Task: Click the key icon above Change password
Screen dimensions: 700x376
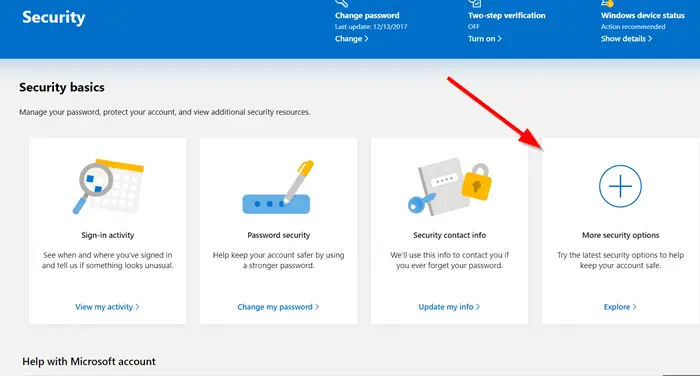Action: (x=342, y=3)
